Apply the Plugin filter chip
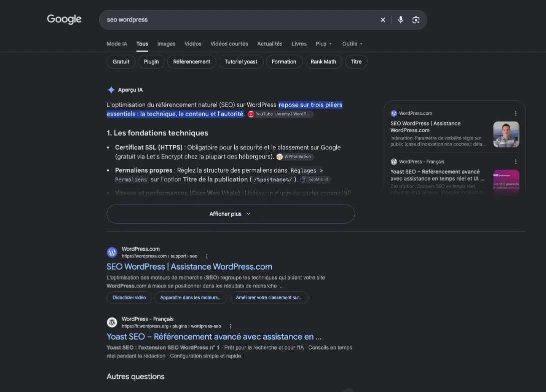 pyautogui.click(x=151, y=62)
